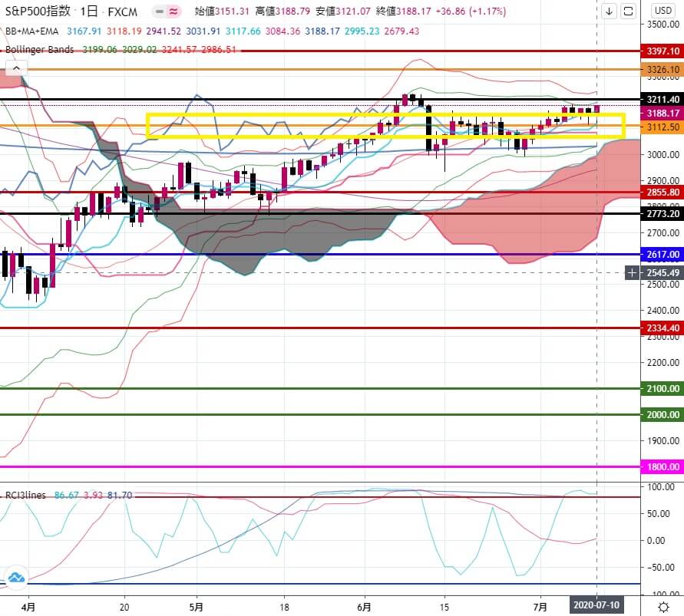Click the magenta 1800.00 price label
The height and width of the screenshot is (616, 684).
(663, 467)
